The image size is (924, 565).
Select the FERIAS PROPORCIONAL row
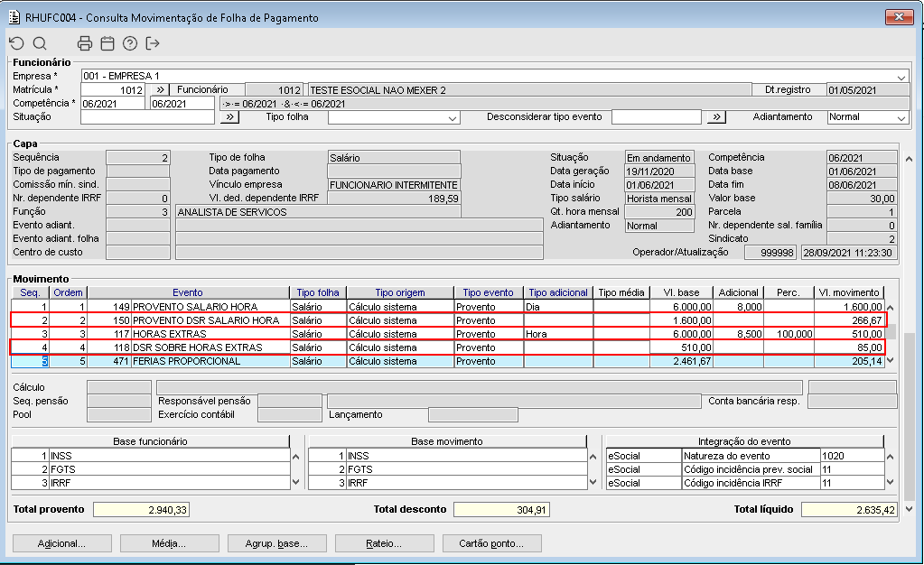[x=186, y=361]
